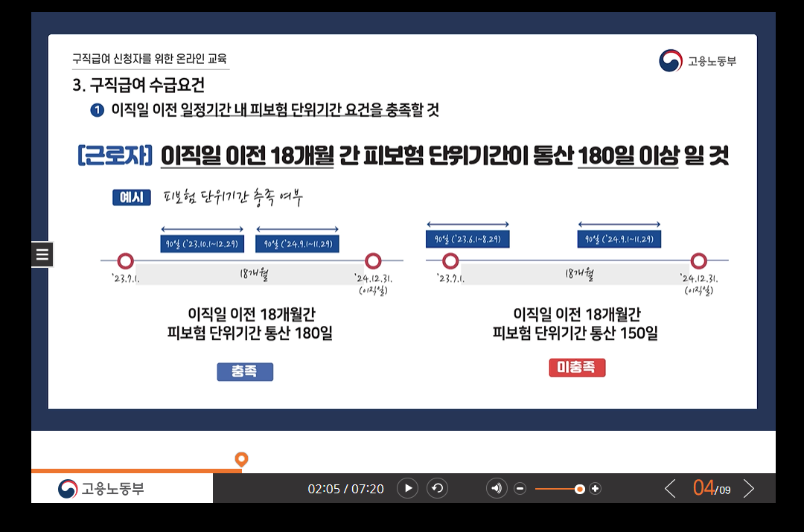This screenshot has width=804, height=532.
Task: Click the red 미충족 badge
Action: pos(577,367)
